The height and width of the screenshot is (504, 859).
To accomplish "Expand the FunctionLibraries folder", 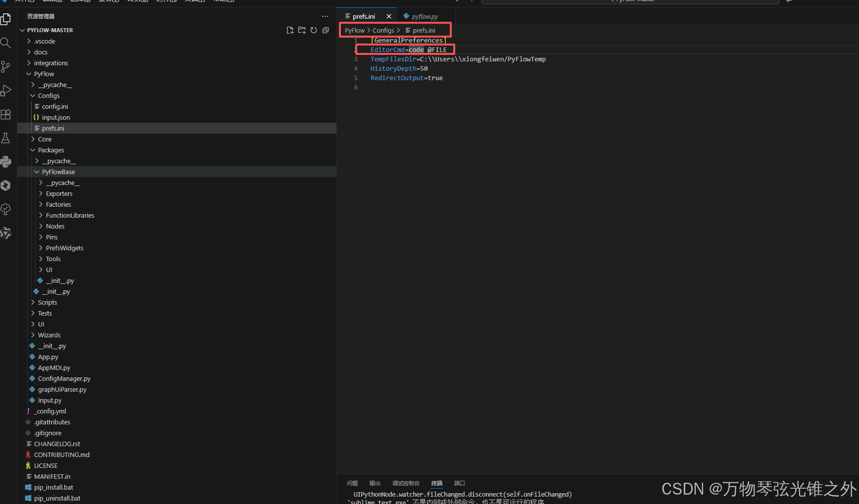I will (70, 215).
